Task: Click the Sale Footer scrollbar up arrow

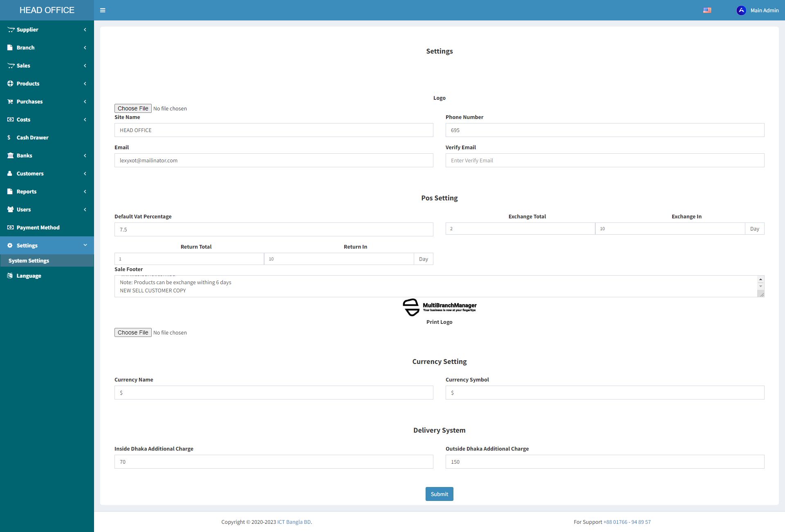Action: point(760,279)
